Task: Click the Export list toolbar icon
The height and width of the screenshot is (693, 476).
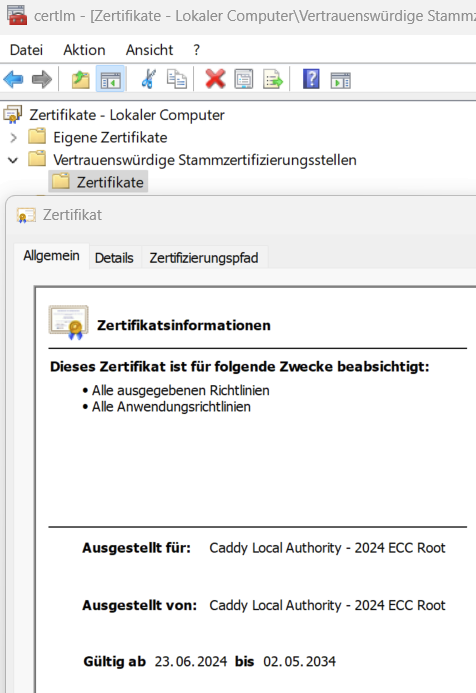Action: pyautogui.click(x=273, y=80)
